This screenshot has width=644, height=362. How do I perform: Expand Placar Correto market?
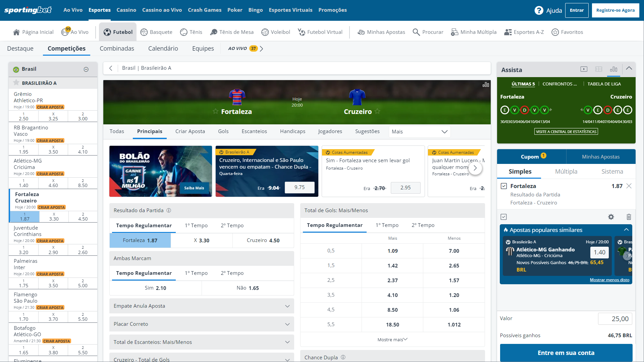pos(202,324)
